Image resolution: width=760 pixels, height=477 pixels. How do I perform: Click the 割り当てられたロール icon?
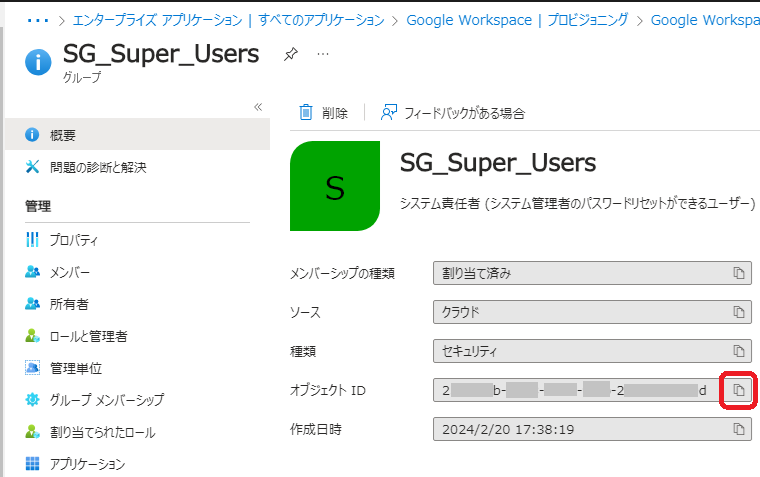pos(32,432)
